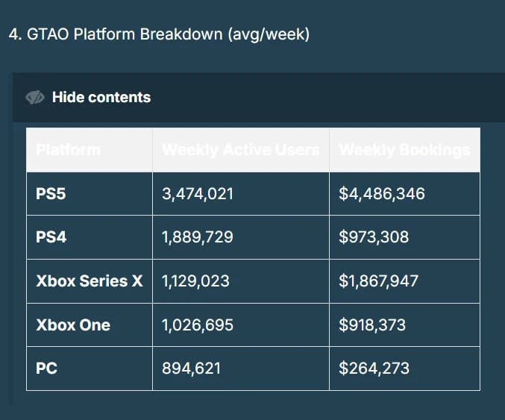Select the PS4 platform cell
Viewport: 505px width, 420px height.
[x=51, y=237]
